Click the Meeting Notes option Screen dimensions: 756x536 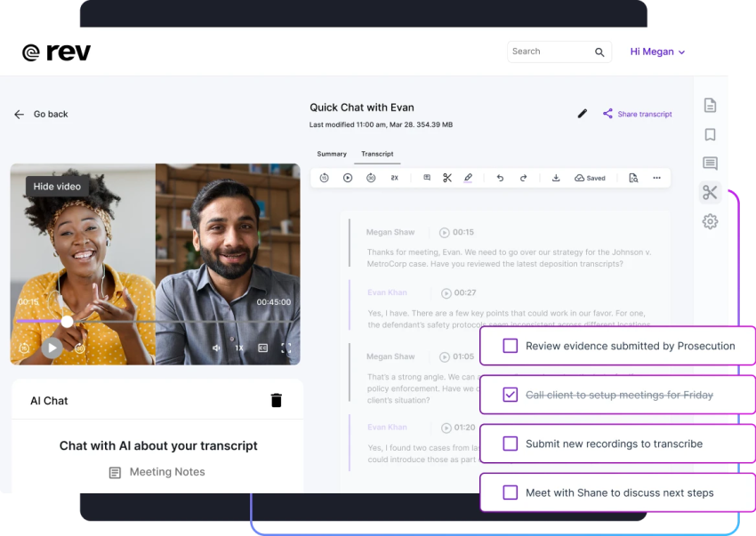157,472
